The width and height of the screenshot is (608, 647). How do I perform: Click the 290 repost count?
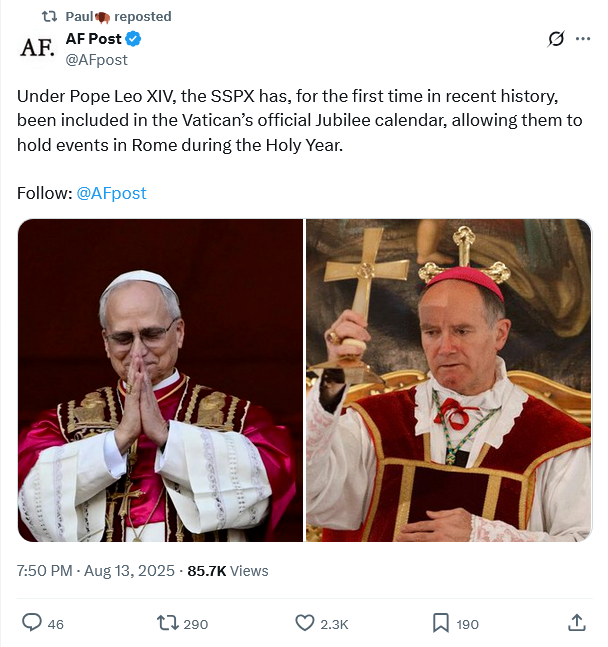click(196, 624)
